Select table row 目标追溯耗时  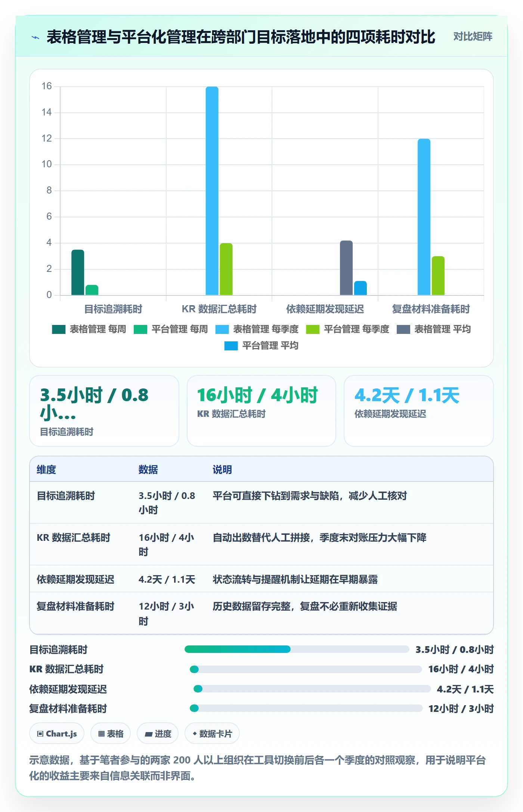click(x=261, y=502)
